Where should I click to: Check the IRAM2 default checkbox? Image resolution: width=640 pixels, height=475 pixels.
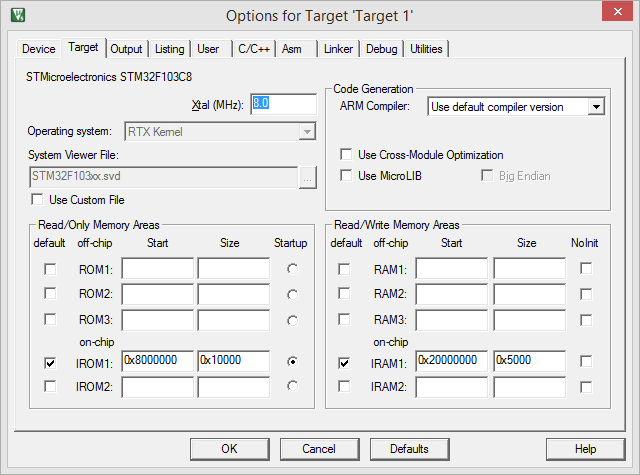(x=344, y=386)
